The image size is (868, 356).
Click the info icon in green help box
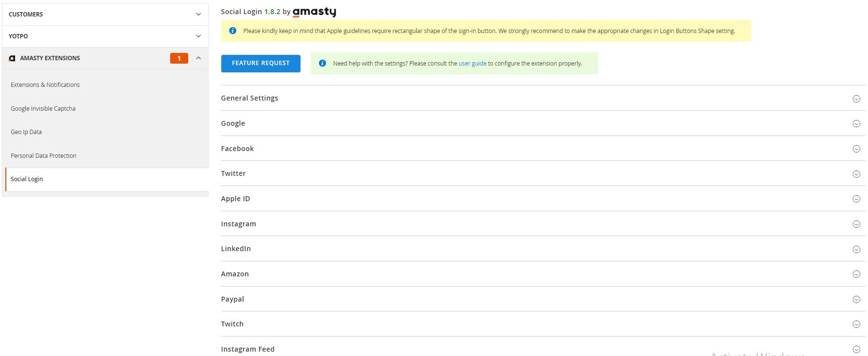(322, 63)
